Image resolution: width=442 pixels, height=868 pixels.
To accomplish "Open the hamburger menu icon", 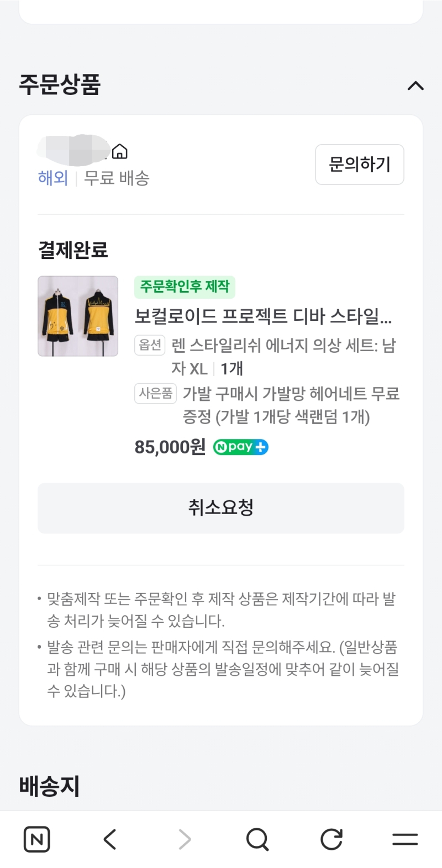I will click(405, 840).
